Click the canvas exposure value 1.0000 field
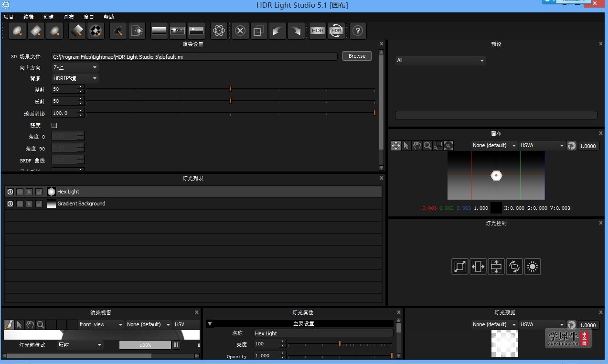 [588, 146]
